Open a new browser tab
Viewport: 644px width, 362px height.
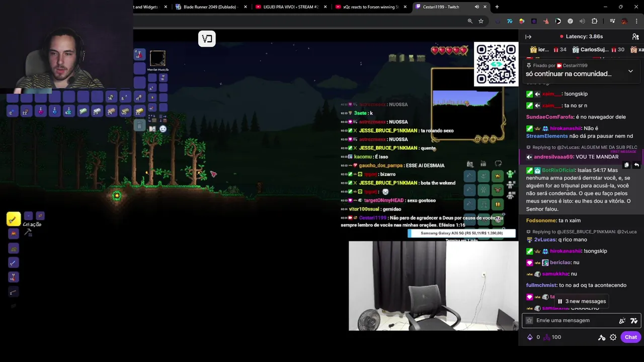[x=497, y=7]
